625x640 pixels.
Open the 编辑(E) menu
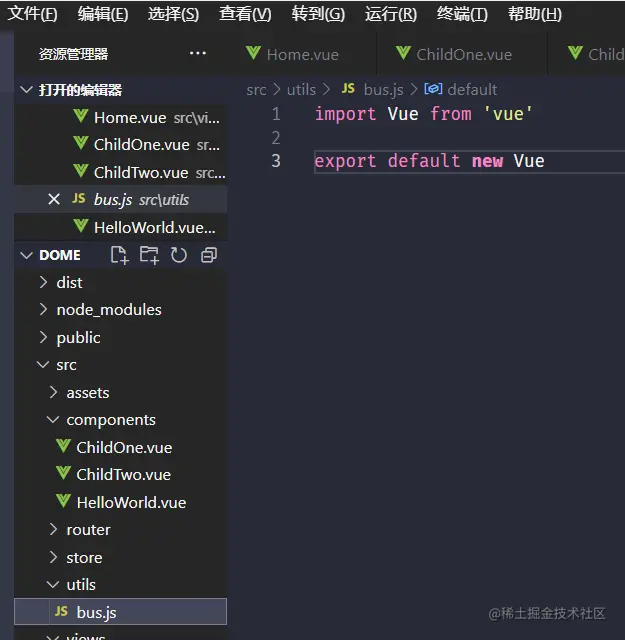[103, 14]
